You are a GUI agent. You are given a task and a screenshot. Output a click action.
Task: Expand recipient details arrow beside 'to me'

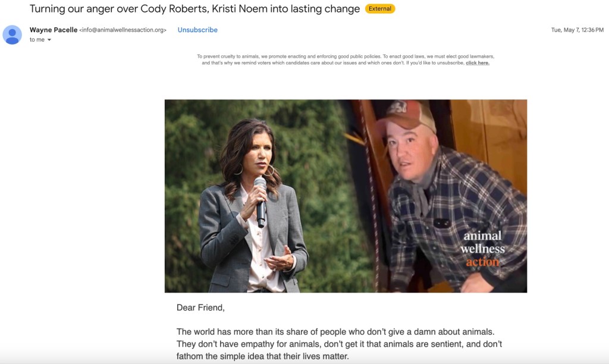(49, 40)
